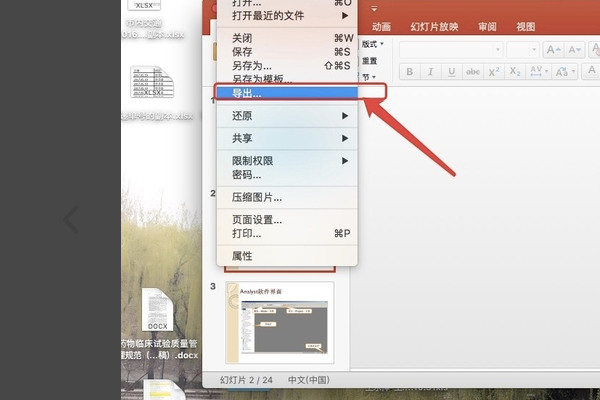Image resolution: width=600 pixels, height=400 pixels.
Task: Open the 版式 layout dropdown
Action: click(x=372, y=44)
